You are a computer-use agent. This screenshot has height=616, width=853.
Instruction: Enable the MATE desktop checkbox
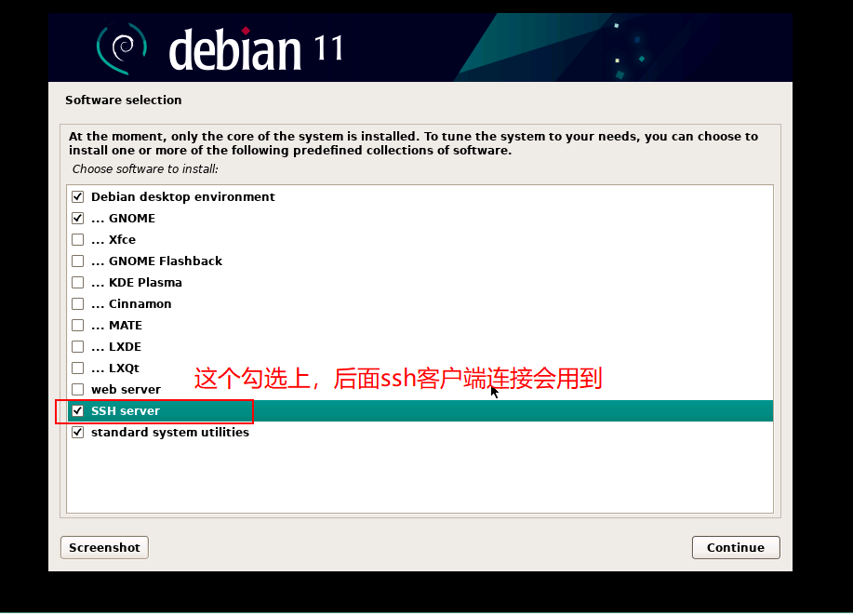pyautogui.click(x=78, y=326)
